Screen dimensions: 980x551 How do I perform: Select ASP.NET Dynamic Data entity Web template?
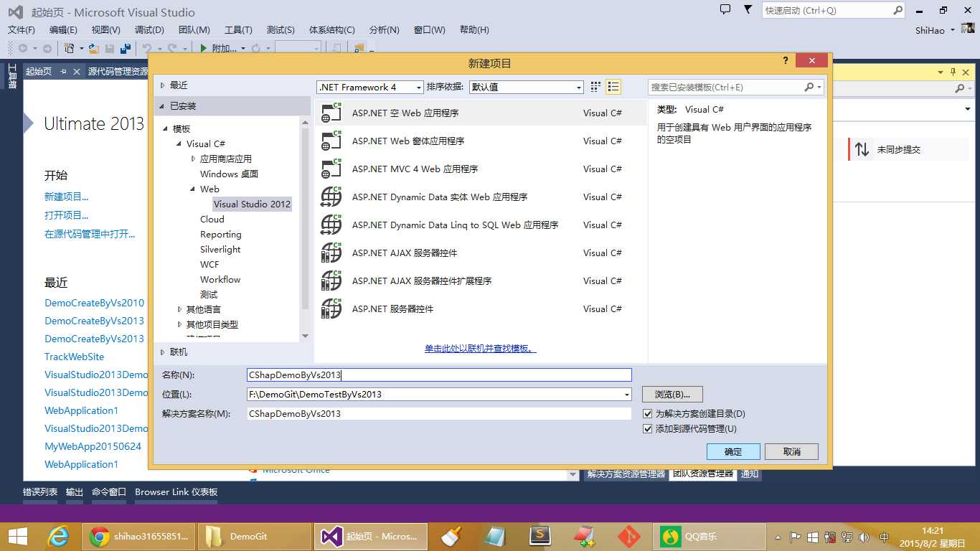pos(481,197)
